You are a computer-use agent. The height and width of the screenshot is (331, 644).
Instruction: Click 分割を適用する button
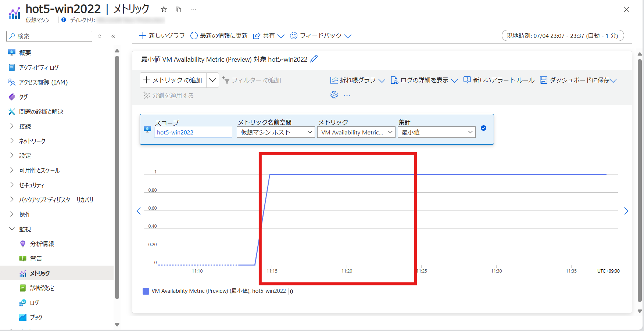pyautogui.click(x=168, y=96)
